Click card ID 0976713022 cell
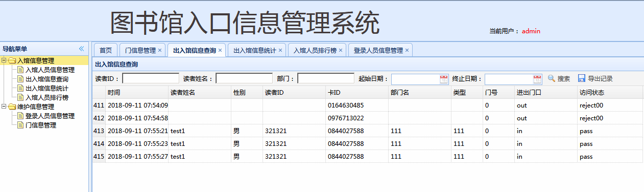Viewport: 644px width, 192px height. (357, 118)
